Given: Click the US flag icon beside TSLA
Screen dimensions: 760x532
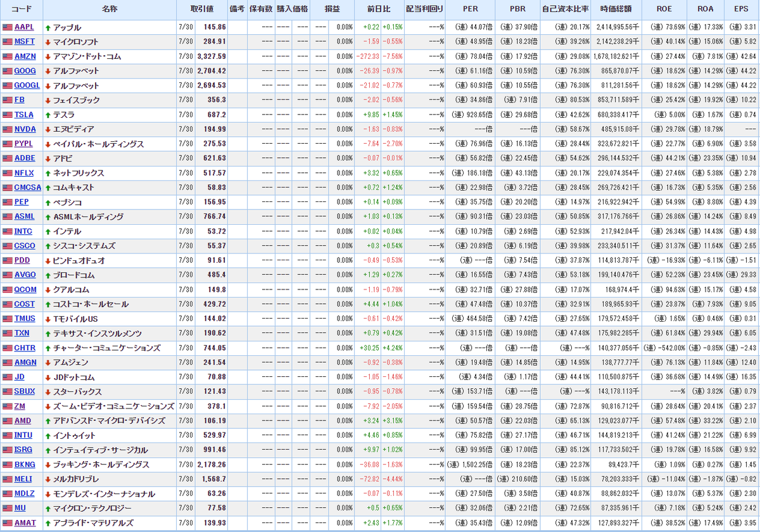Looking at the screenshot, I should [x=7, y=115].
